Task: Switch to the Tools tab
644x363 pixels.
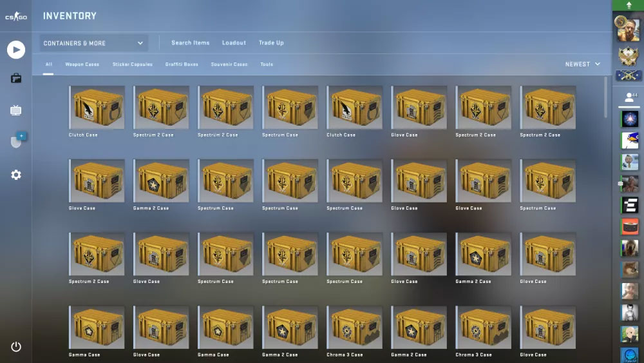Action: pyautogui.click(x=267, y=64)
